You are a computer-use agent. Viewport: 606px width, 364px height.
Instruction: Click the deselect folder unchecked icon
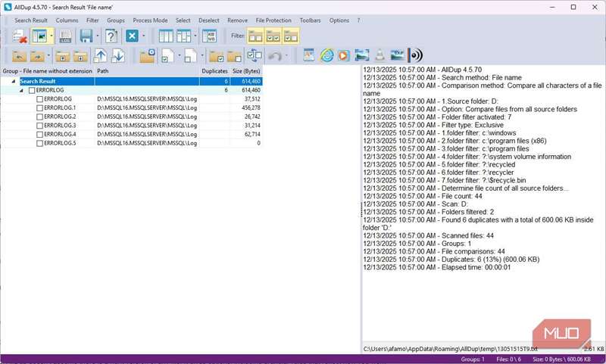(234, 56)
